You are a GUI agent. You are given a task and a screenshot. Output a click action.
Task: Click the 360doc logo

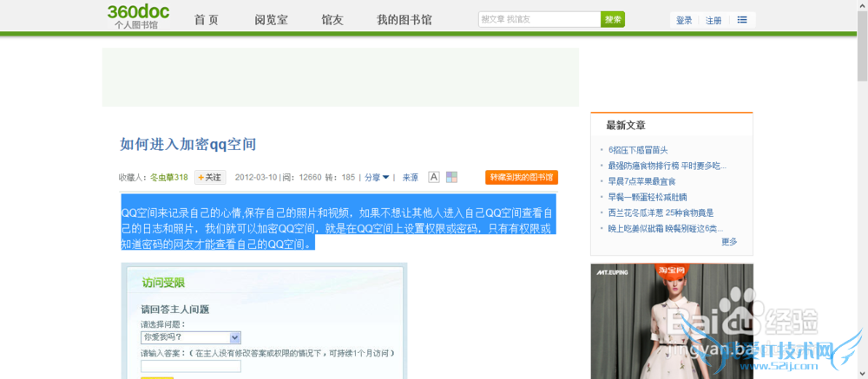pyautogui.click(x=138, y=16)
